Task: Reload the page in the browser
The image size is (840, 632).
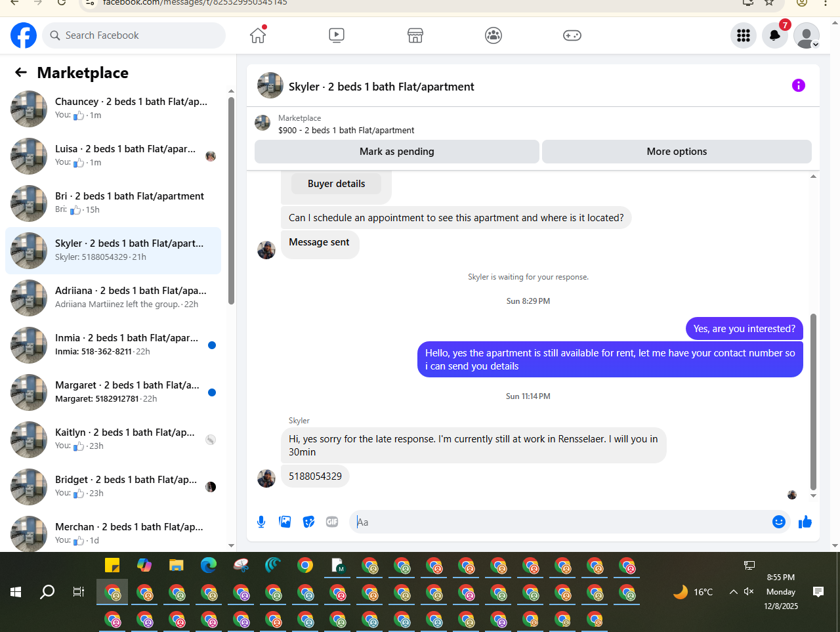Action: point(62,3)
